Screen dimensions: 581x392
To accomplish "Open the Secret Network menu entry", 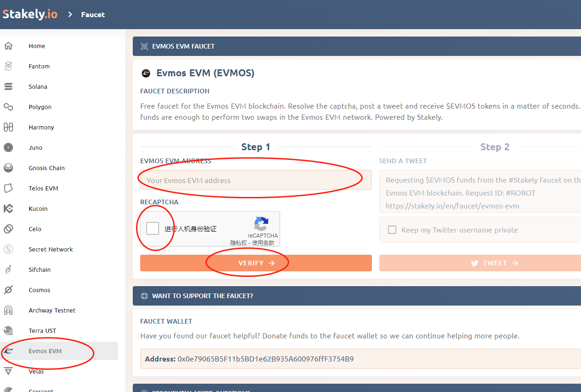I will (50, 250).
